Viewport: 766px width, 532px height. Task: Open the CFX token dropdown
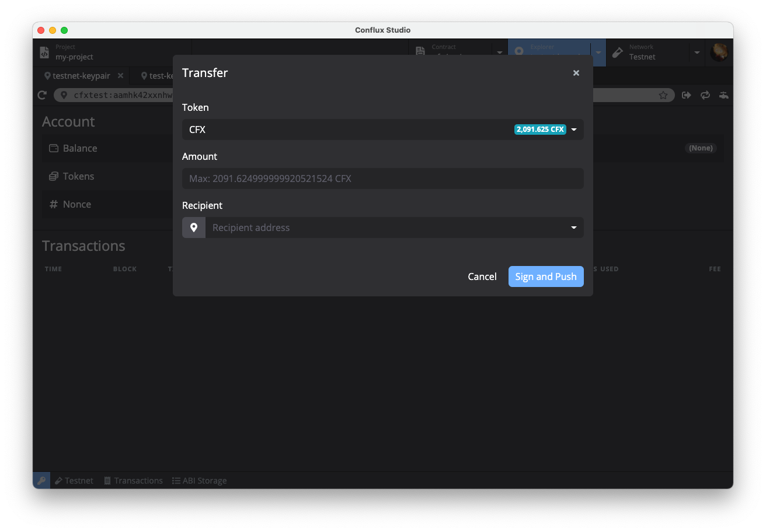383,129
